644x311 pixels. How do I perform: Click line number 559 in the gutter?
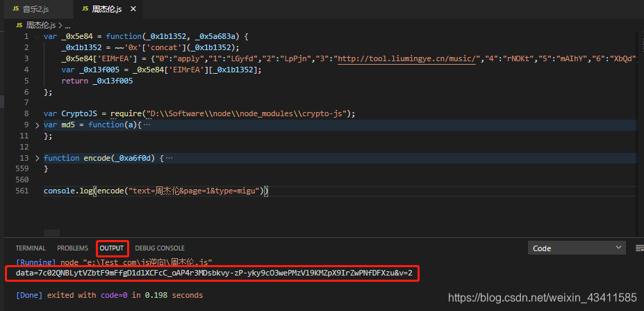tap(22, 168)
